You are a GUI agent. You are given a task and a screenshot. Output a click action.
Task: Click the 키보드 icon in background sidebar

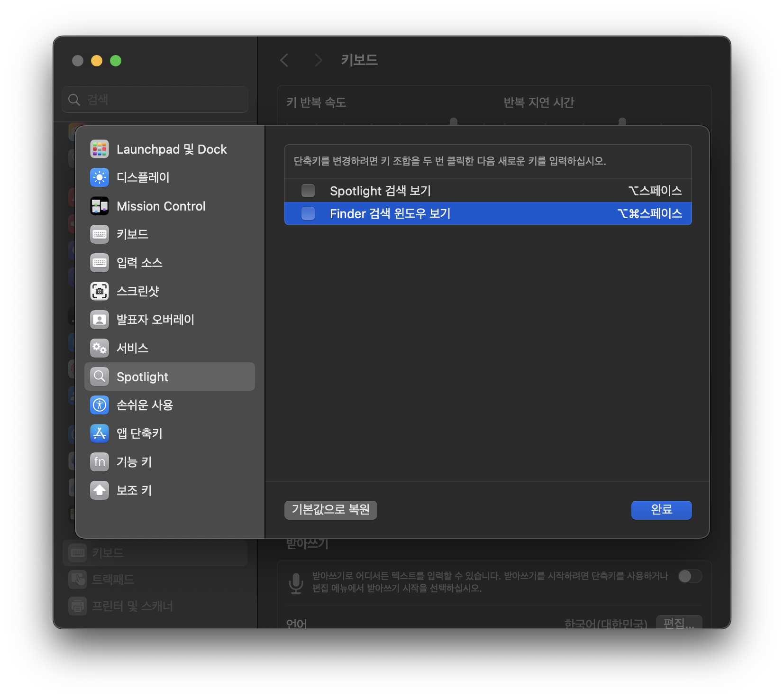(78, 553)
